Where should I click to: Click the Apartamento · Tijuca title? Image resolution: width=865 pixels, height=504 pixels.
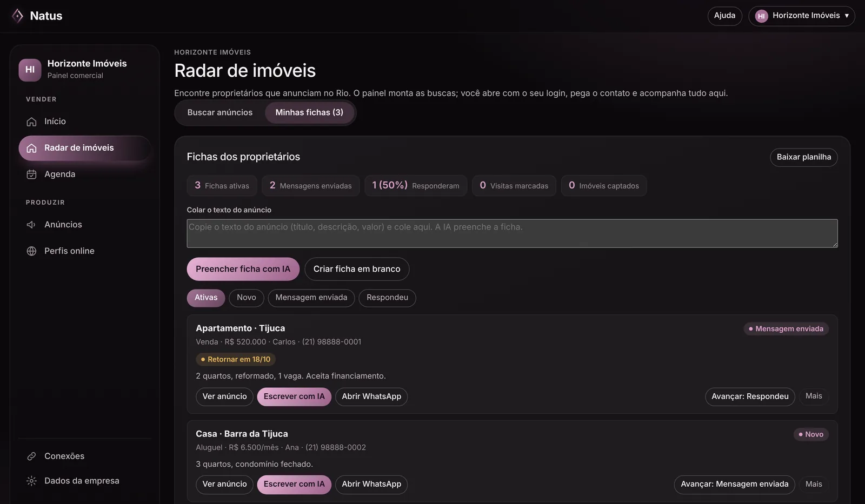pyautogui.click(x=240, y=328)
